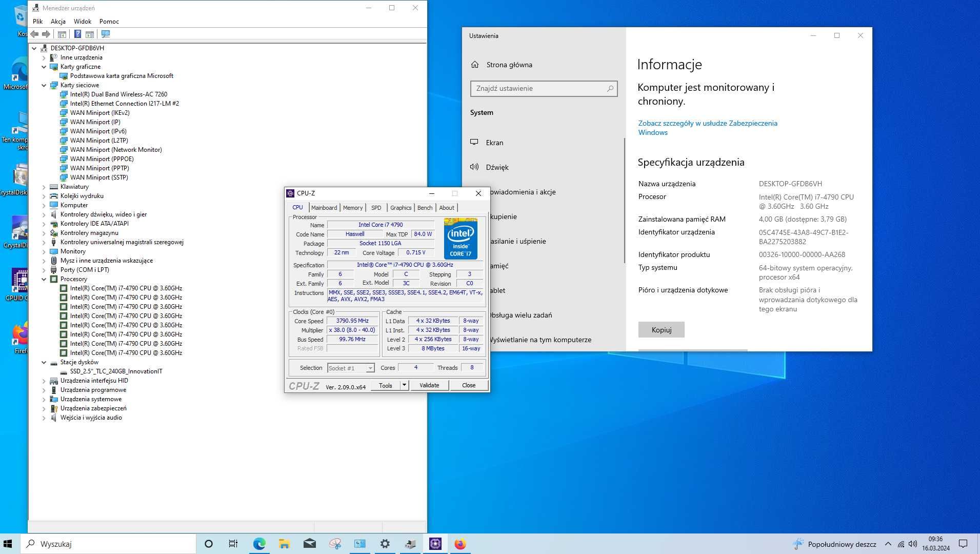The height and width of the screenshot is (554, 980).
Task: Show hidden tray icons chevron
Action: tap(888, 544)
